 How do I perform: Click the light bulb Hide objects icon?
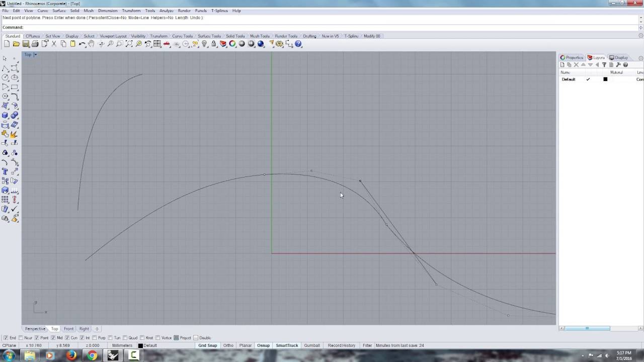click(204, 44)
